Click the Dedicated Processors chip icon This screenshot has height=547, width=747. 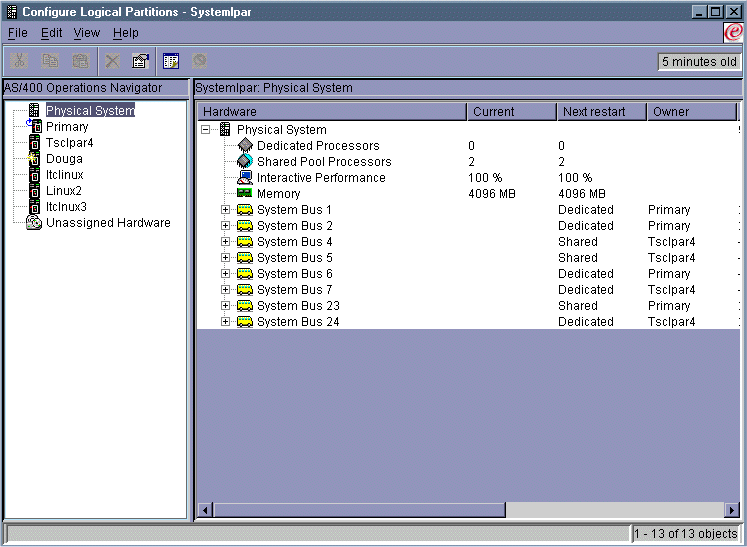245,145
